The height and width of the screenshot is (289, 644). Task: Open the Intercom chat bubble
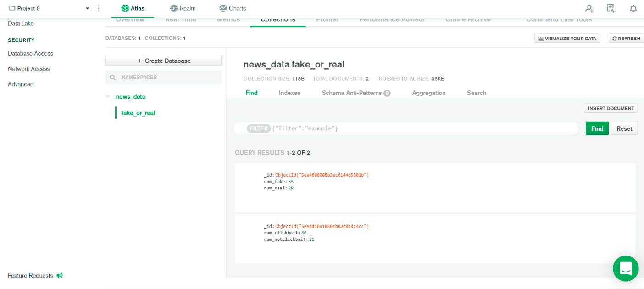(626, 268)
